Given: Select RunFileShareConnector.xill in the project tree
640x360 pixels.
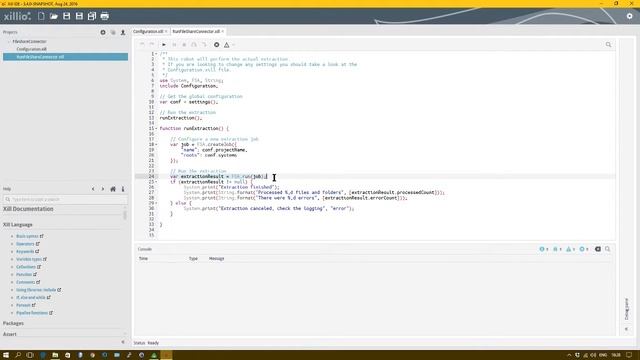Looking at the screenshot, I should click(65, 57).
